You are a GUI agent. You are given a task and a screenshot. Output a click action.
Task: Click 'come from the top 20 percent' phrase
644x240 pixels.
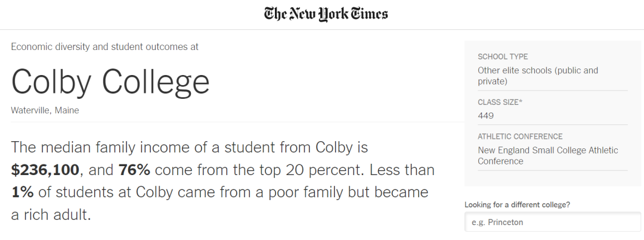tap(259, 170)
